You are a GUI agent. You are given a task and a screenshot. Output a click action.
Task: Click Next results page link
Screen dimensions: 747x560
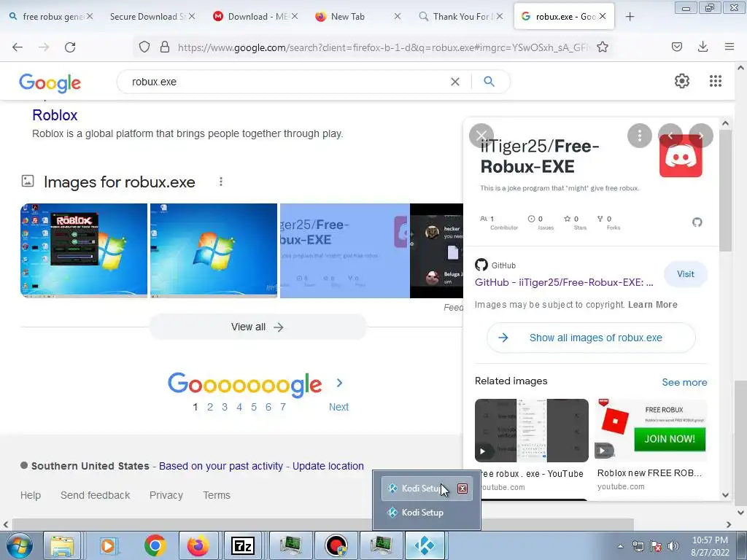(338, 407)
